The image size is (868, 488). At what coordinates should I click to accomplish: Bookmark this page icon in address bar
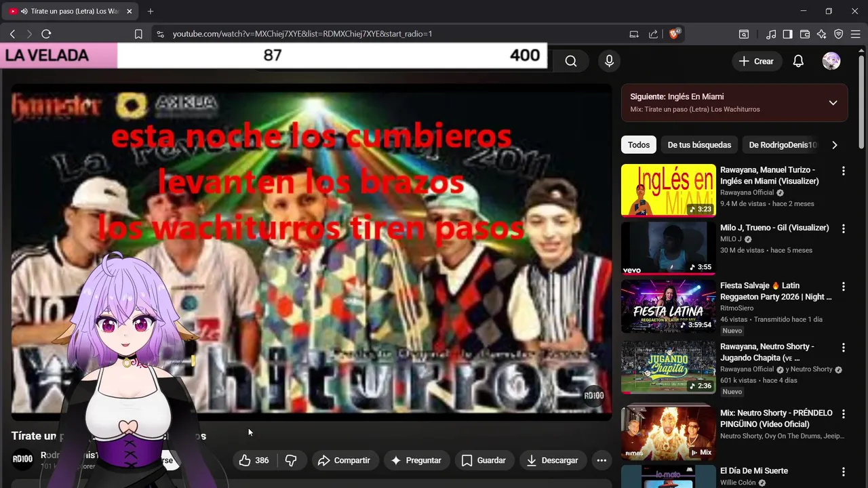(x=138, y=34)
